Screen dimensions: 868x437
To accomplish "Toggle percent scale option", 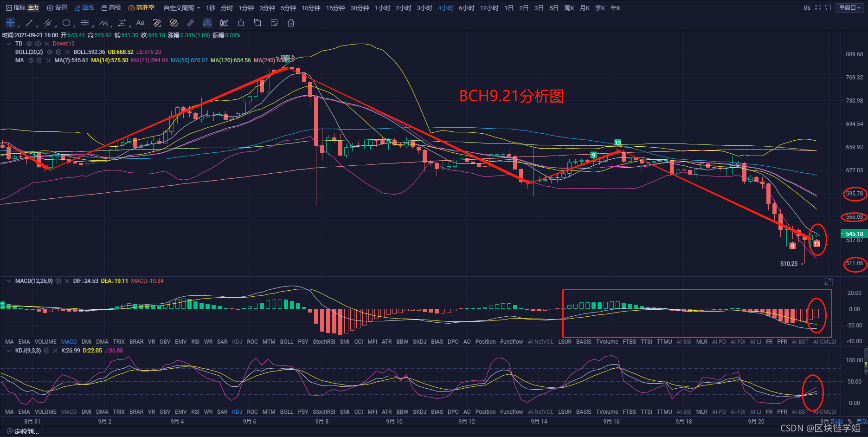I will pyautogui.click(x=850, y=422).
